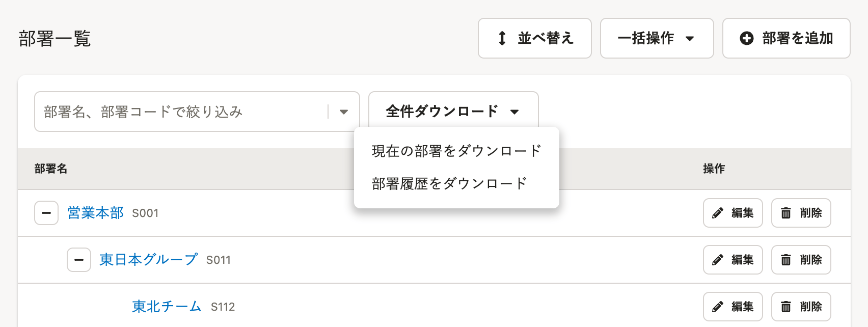
Task: Open the filter combo box dropdown arrow
Action: [344, 112]
